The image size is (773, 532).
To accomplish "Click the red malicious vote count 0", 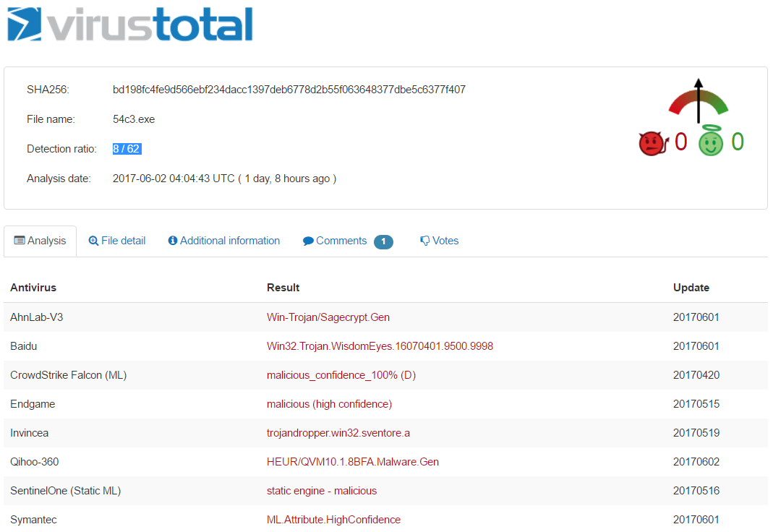I will tap(681, 142).
